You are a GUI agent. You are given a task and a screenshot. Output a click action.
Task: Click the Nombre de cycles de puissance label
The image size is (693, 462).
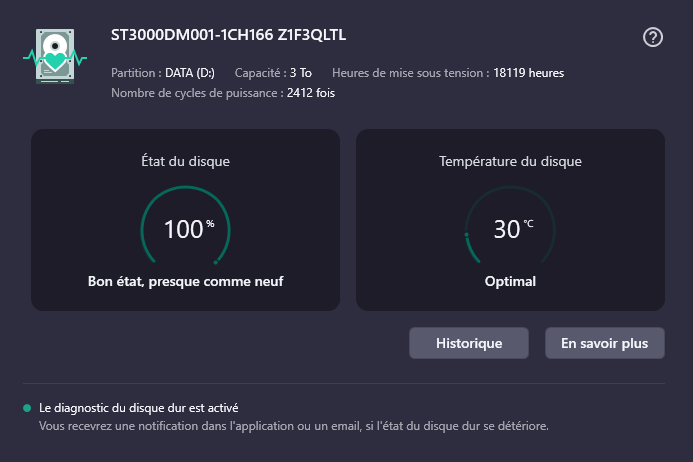(196, 93)
